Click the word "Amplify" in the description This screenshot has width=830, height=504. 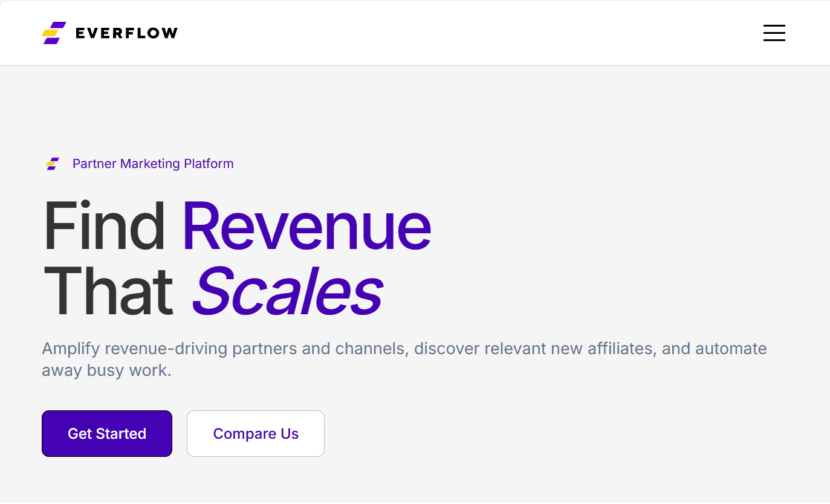tap(71, 349)
